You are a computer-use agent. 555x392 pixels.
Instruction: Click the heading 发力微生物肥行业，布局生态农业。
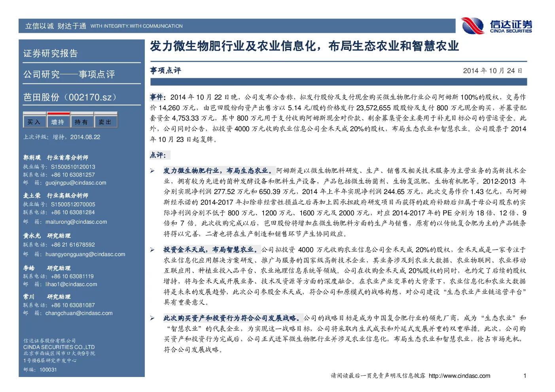click(220, 171)
